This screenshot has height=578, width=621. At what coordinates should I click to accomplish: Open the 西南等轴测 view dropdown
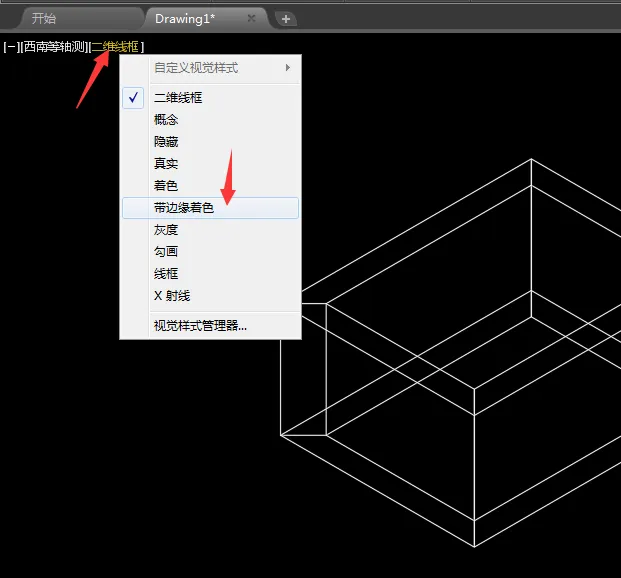coord(54,47)
